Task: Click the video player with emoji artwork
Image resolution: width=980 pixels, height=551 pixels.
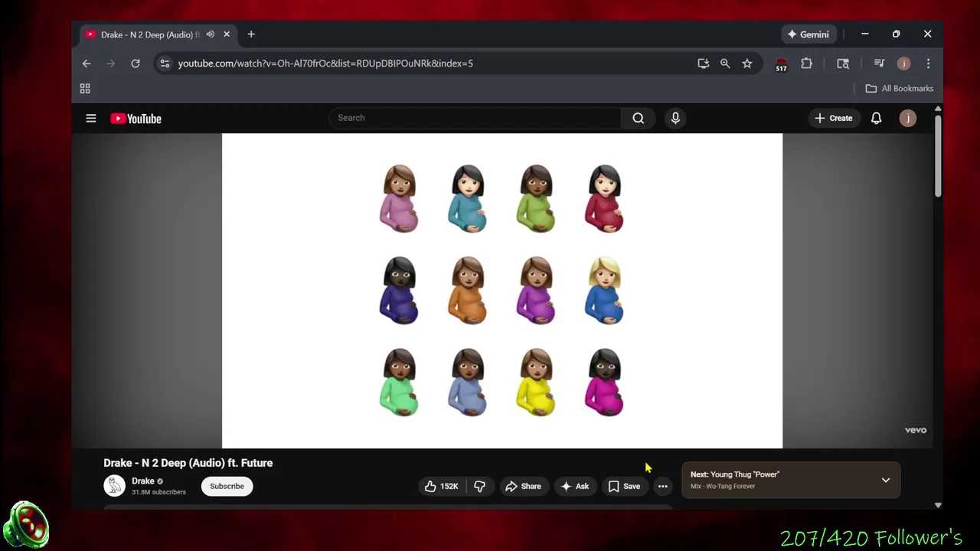Action: (502, 291)
